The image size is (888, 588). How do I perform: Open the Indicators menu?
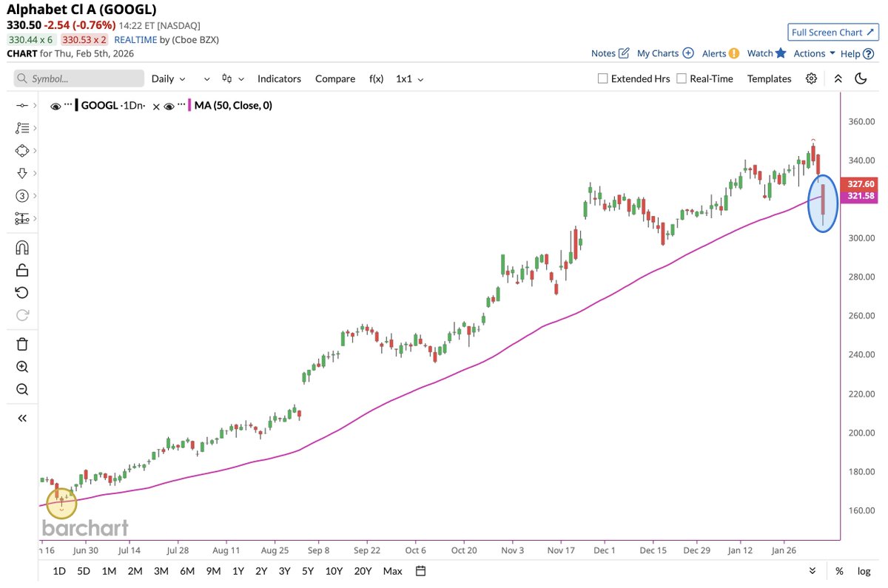point(279,78)
